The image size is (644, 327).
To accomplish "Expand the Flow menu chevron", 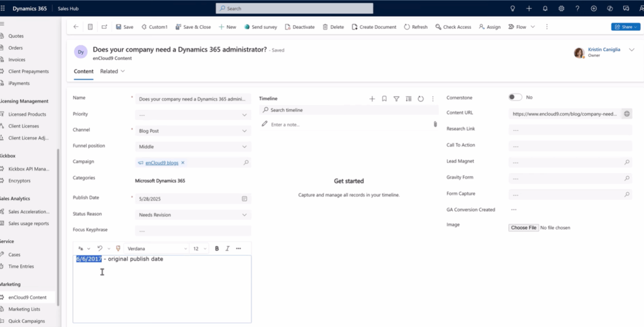I will click(x=533, y=26).
